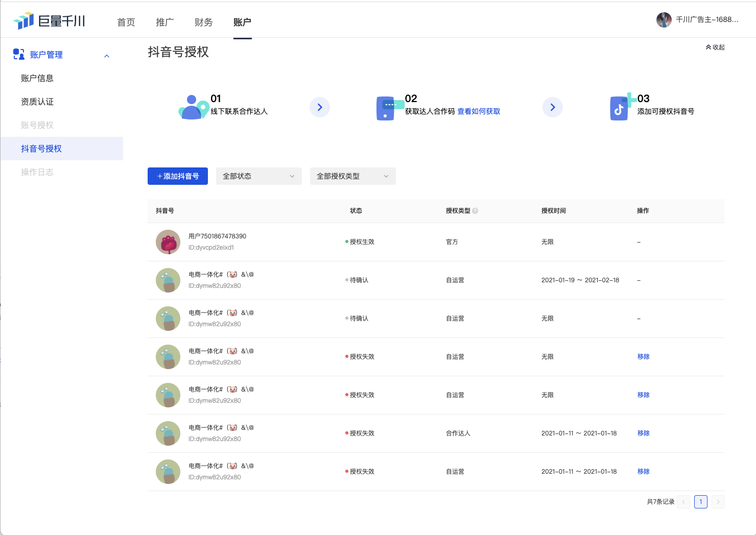Switch to the 推广 tab

click(x=165, y=22)
